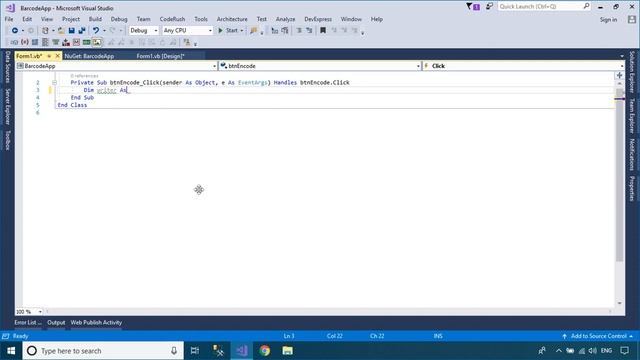Open the Properties side panel

632,188
